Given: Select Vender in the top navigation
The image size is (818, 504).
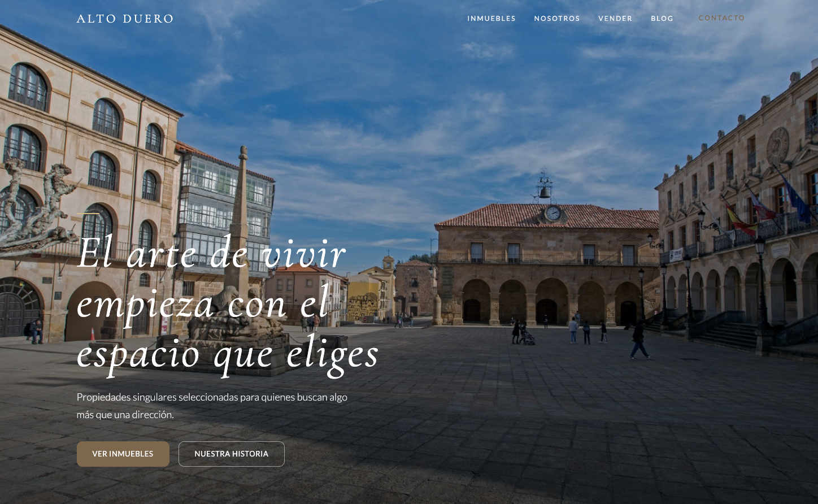Looking at the screenshot, I should tap(615, 19).
